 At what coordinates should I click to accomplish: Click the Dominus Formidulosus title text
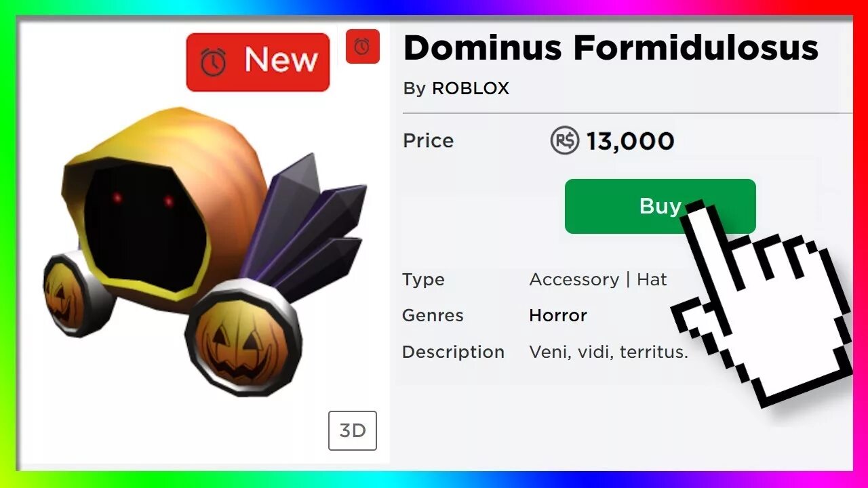[x=610, y=48]
